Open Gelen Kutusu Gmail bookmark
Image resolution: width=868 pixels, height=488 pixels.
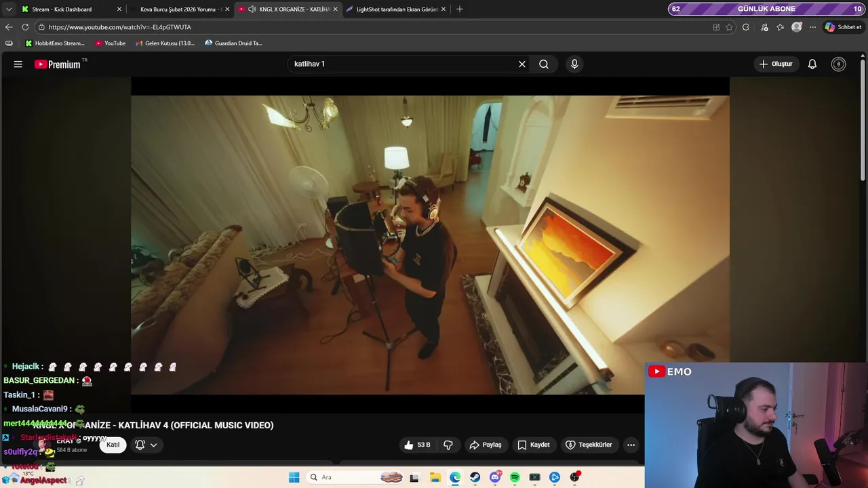tap(165, 43)
